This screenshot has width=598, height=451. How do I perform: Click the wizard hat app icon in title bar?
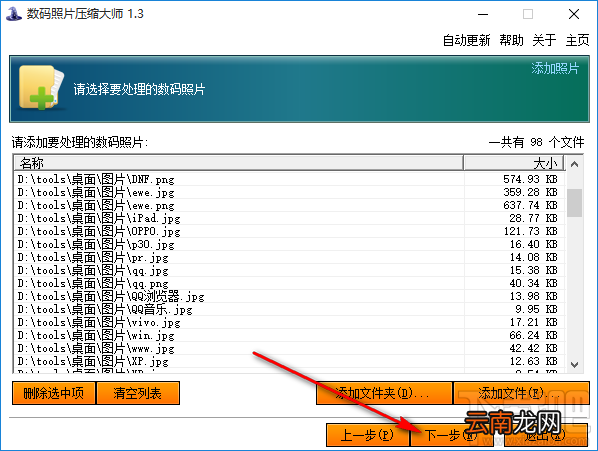(x=13, y=14)
